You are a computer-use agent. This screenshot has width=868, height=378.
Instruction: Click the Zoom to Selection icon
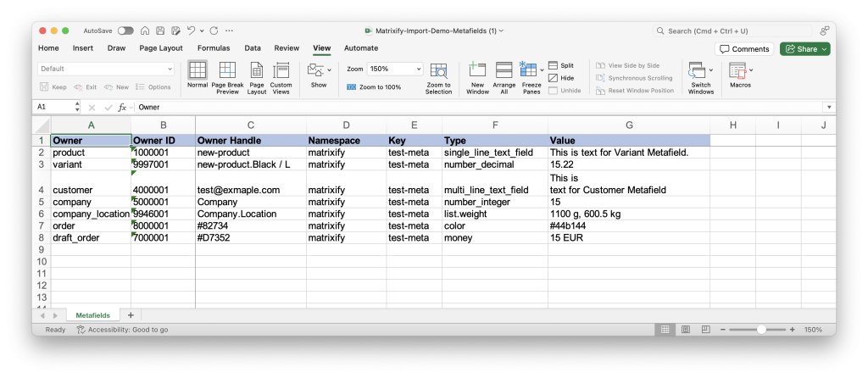(438, 71)
